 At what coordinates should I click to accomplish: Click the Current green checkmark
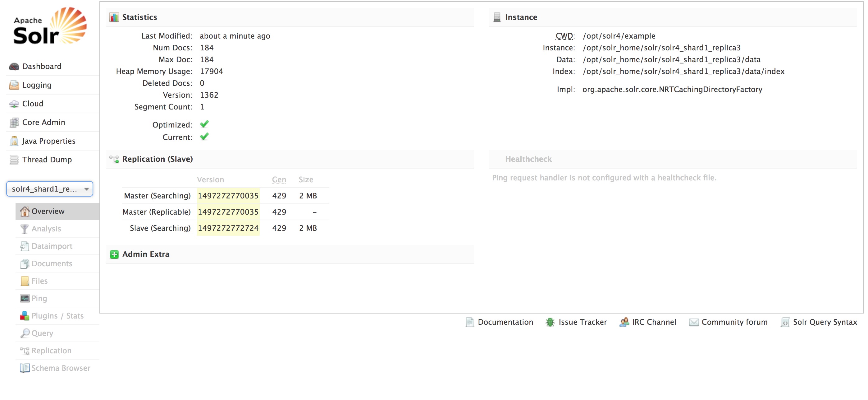[204, 137]
